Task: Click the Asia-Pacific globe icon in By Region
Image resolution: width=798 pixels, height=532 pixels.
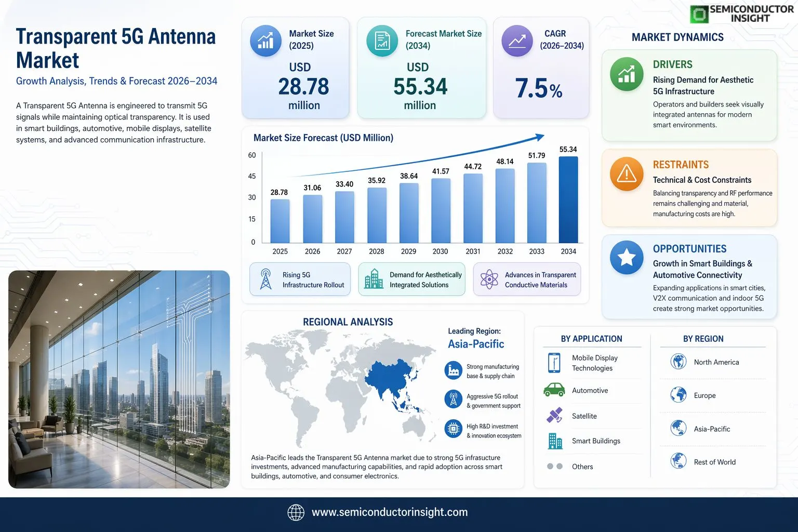Action: click(679, 428)
